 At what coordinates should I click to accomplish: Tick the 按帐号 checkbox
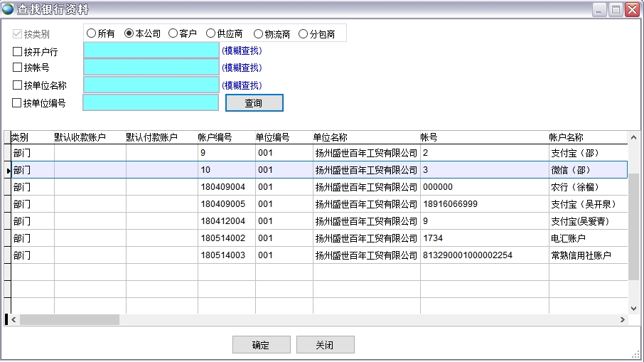point(18,68)
